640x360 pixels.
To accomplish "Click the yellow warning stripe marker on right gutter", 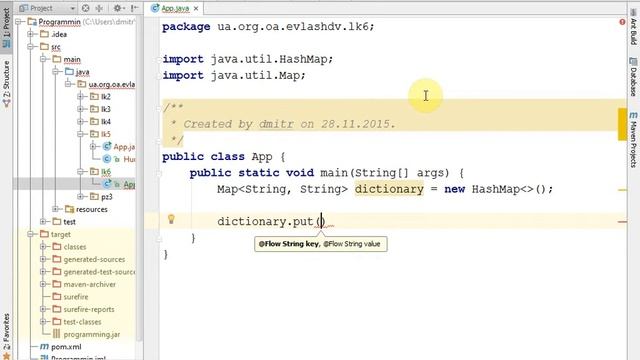I will coord(622,190).
